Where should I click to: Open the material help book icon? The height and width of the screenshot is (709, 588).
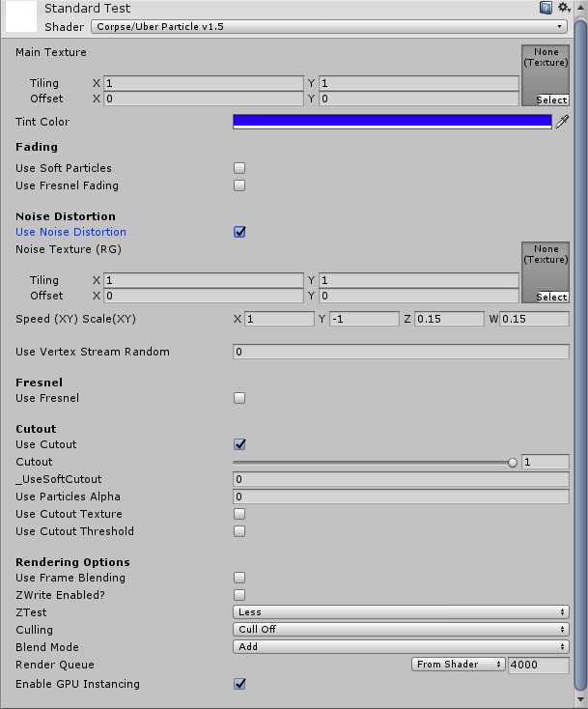pyautogui.click(x=546, y=8)
